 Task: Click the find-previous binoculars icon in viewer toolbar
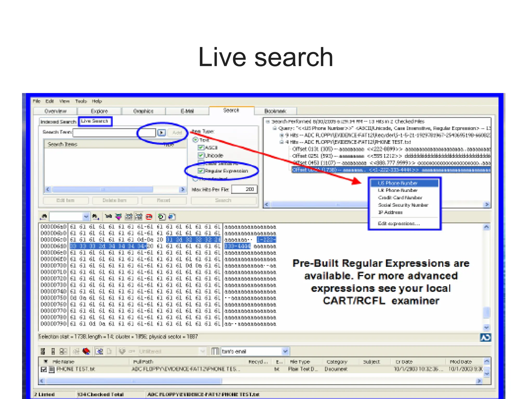pos(44,216)
